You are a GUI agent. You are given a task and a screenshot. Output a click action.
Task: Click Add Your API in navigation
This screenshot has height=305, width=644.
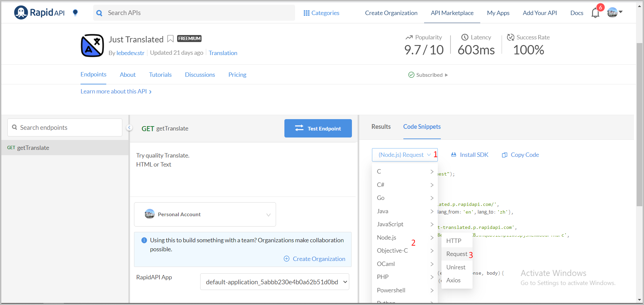540,13
